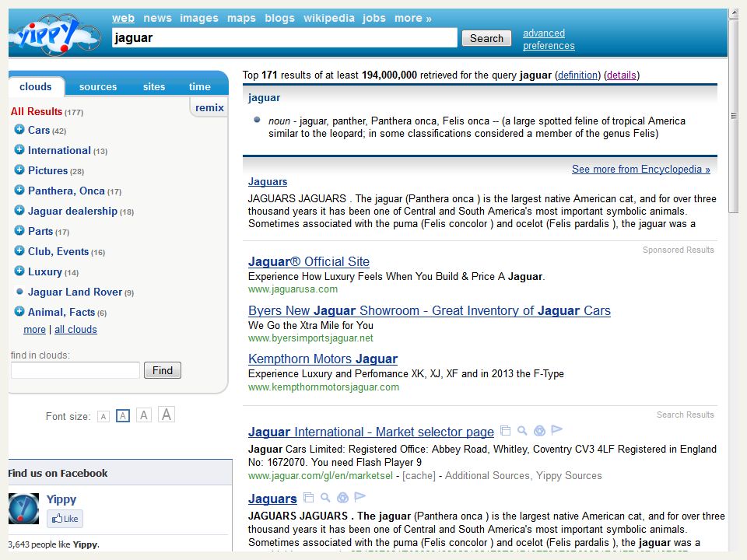Click the Yippy Facebook profile picture
This screenshot has width=747, height=560.
pos(24,509)
